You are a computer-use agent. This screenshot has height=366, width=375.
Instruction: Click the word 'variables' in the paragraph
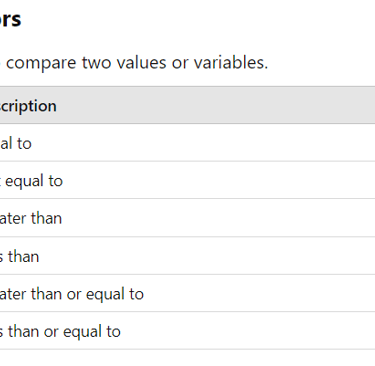tap(231, 62)
